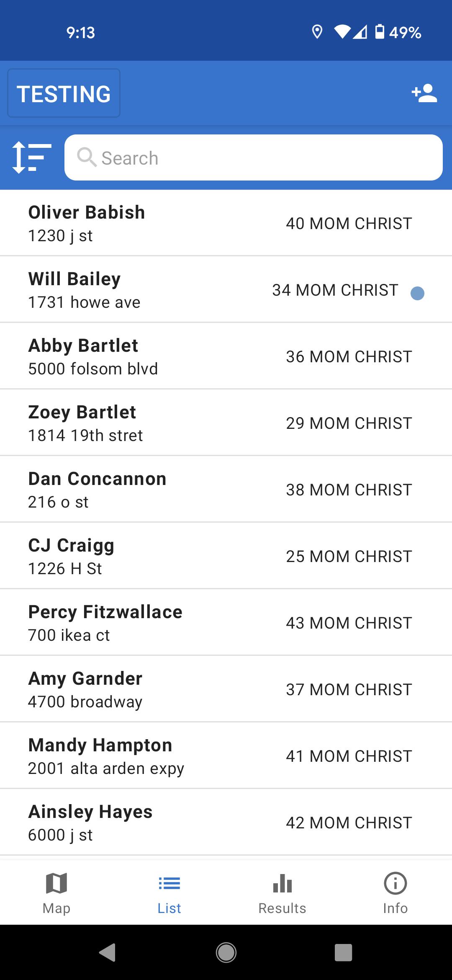Image resolution: width=452 pixels, height=980 pixels.
Task: Tap the recent apps square icon
Action: (x=343, y=952)
